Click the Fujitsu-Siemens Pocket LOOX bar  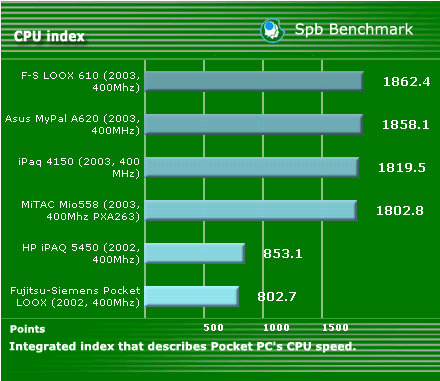pos(192,296)
